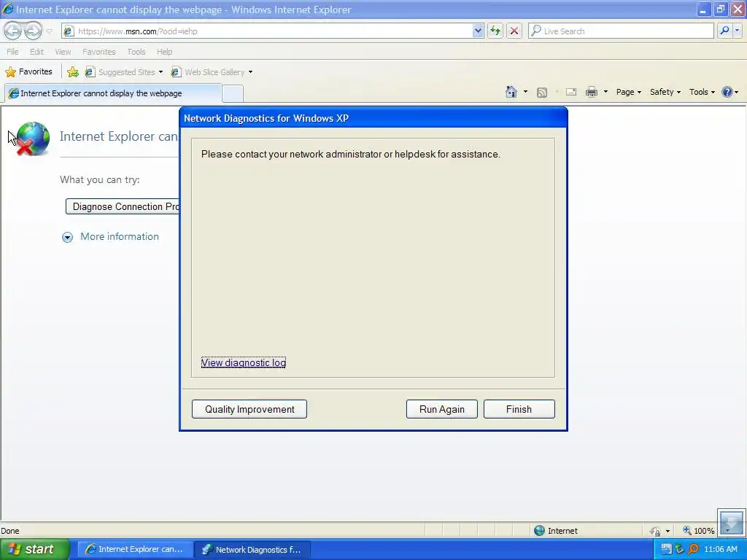Screen dimensions: 747x560
Task: Click the Live Search input box
Action: click(x=621, y=31)
